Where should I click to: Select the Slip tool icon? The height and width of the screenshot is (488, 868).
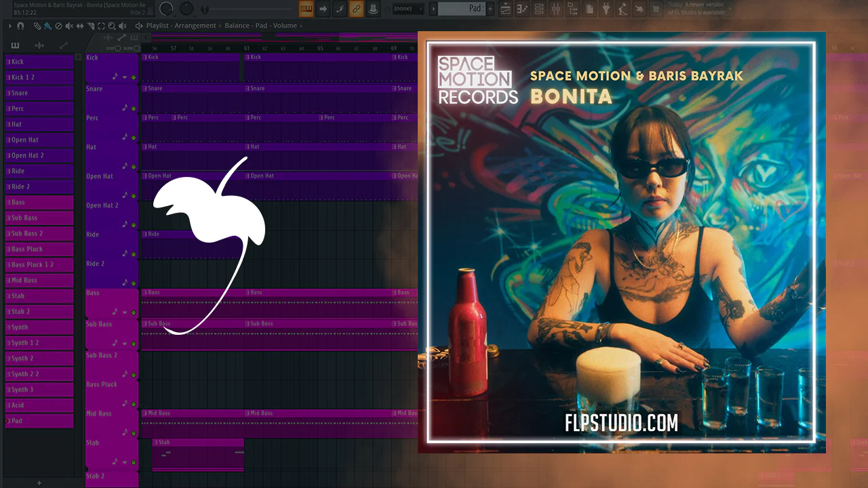[x=80, y=26]
